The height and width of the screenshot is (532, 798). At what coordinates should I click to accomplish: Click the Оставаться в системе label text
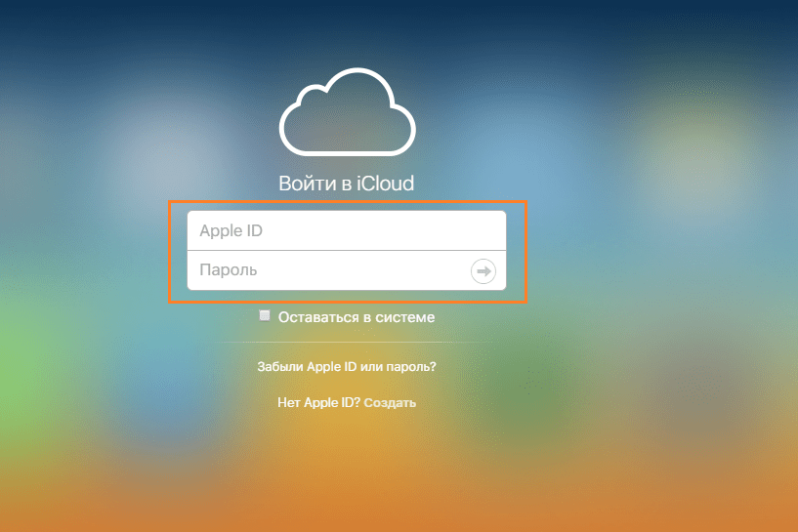[x=356, y=317]
